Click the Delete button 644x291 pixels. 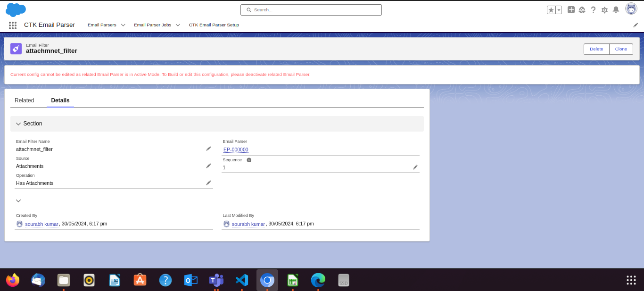(596, 49)
